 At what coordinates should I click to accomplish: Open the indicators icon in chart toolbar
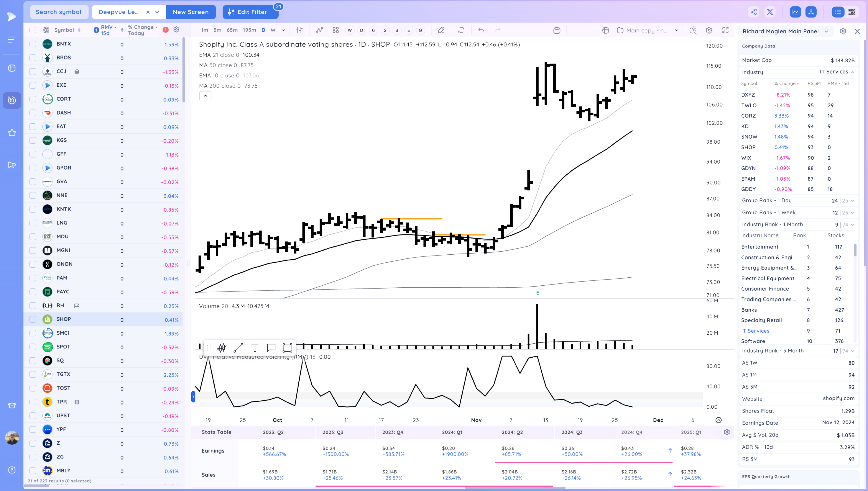tap(319, 30)
